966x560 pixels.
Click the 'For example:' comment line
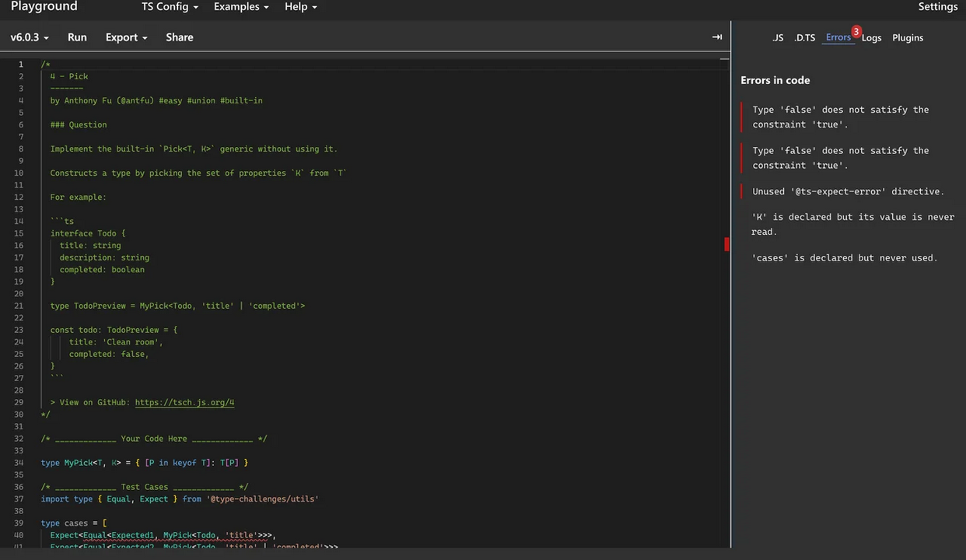(79, 197)
